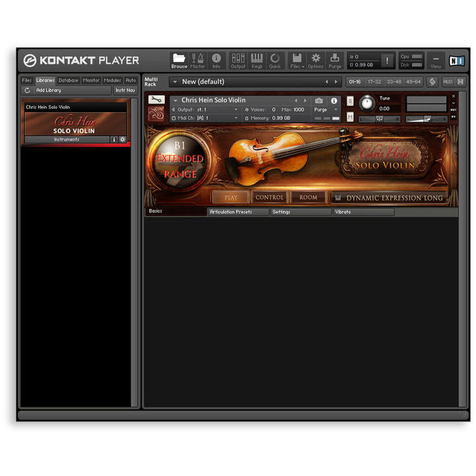Click the refresh icon beside Add Library
The width and height of the screenshot is (476, 476).
27,90
